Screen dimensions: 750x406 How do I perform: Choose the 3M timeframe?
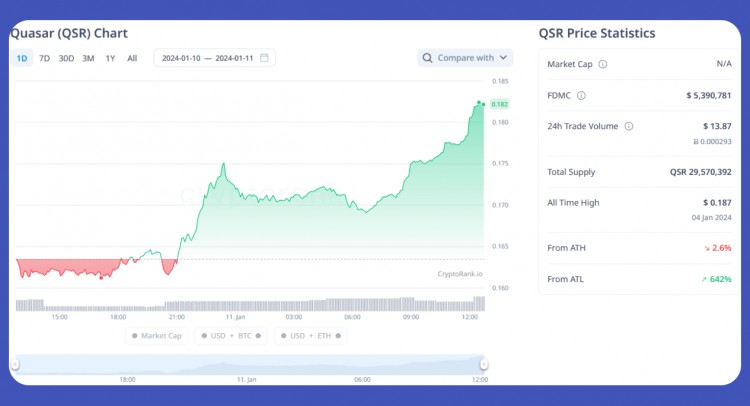tap(88, 58)
